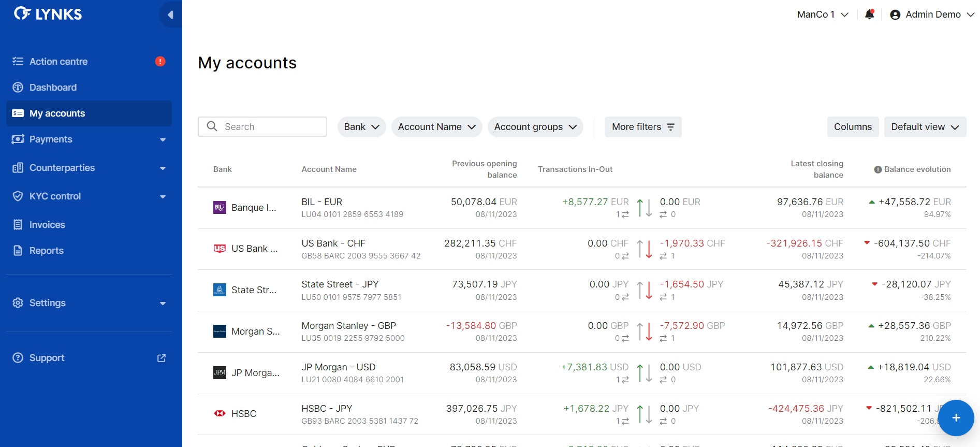
Task: Open the Admin Demo user menu
Action: pyautogui.click(x=932, y=15)
